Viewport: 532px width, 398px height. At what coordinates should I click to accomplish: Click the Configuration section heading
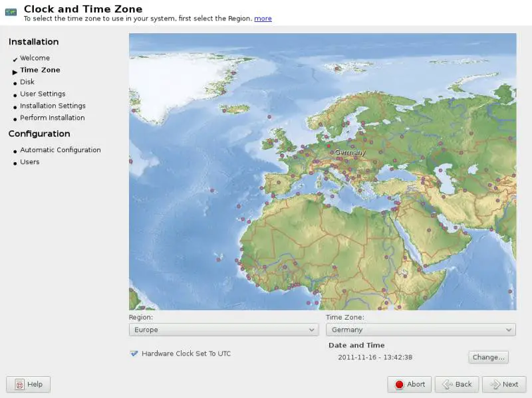(x=39, y=134)
